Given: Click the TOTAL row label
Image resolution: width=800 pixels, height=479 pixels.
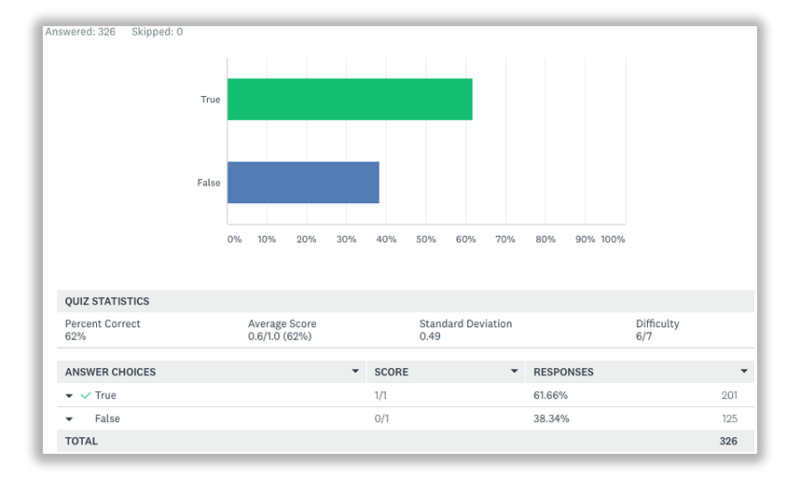Looking at the screenshot, I should pyautogui.click(x=81, y=441).
